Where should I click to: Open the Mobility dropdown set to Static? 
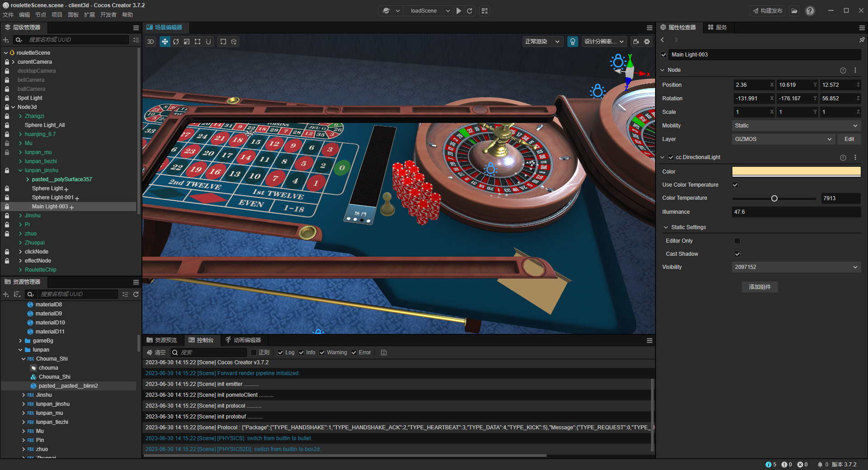(796, 126)
